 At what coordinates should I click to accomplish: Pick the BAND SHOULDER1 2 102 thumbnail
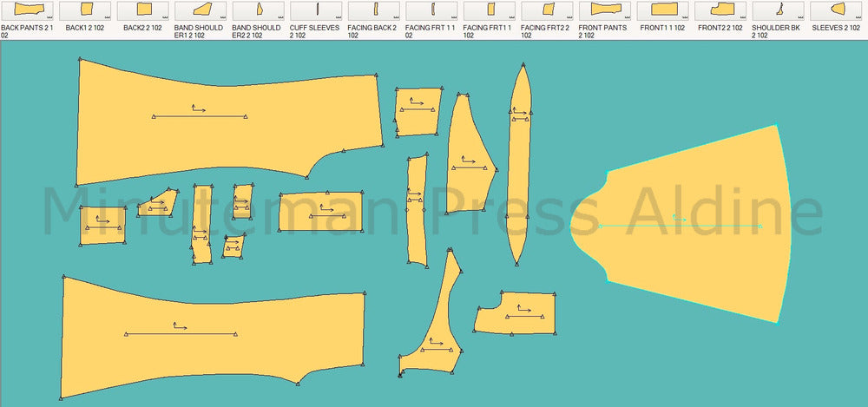pos(201,10)
